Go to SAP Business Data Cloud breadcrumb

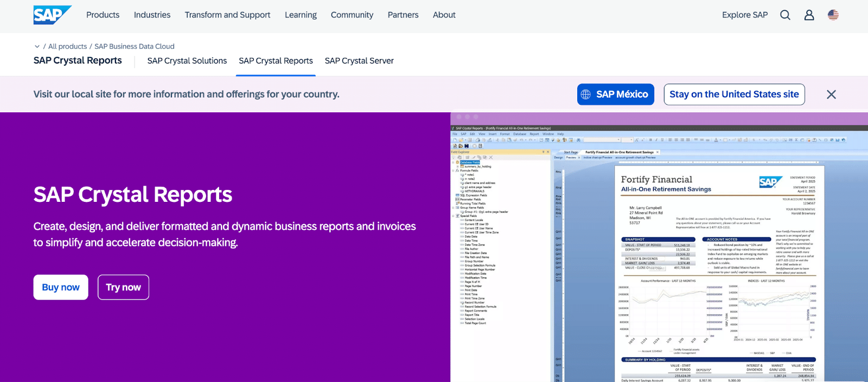pos(135,47)
